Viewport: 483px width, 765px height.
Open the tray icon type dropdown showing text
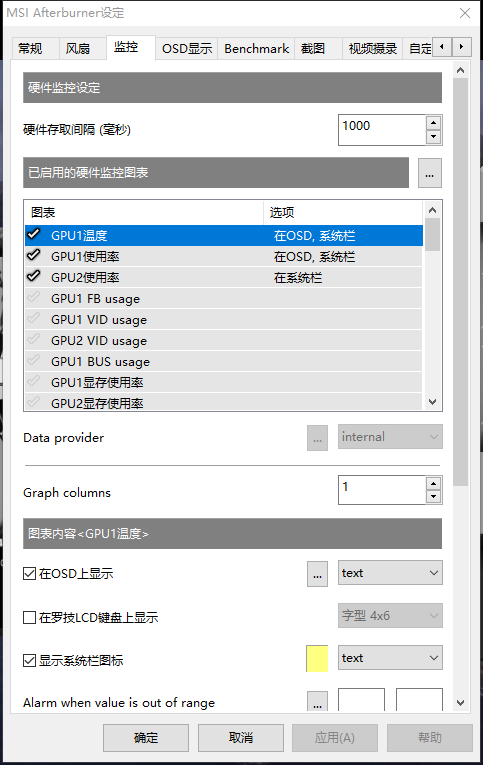click(x=390, y=658)
